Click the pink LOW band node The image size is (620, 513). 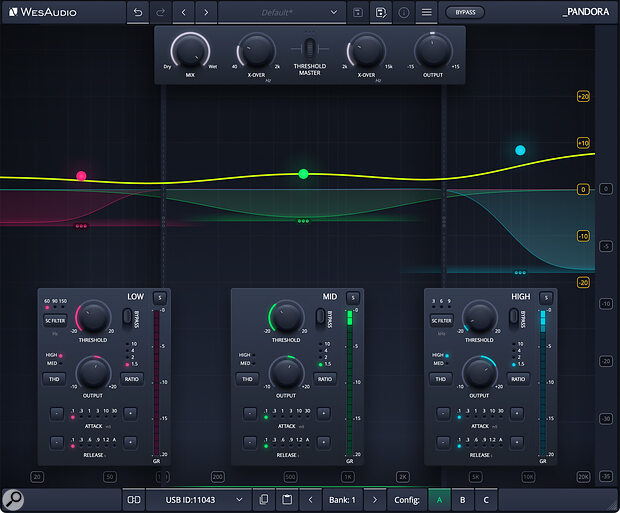81,176
